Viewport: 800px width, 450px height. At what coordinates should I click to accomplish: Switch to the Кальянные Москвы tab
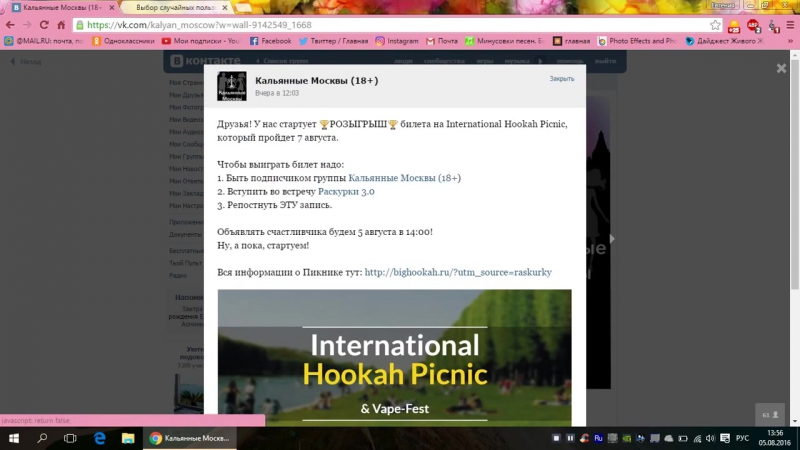pyautogui.click(x=61, y=8)
